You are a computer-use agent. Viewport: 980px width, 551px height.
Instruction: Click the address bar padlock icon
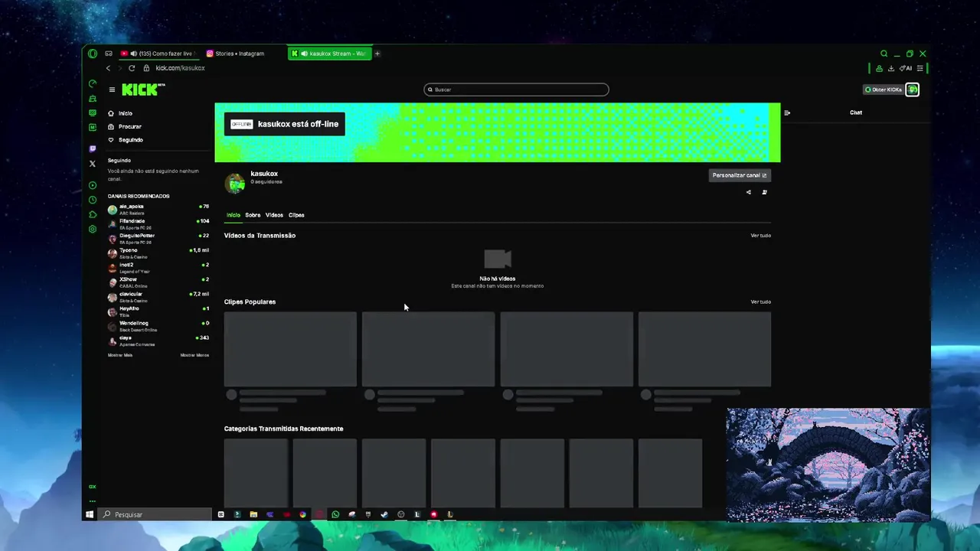tap(146, 68)
